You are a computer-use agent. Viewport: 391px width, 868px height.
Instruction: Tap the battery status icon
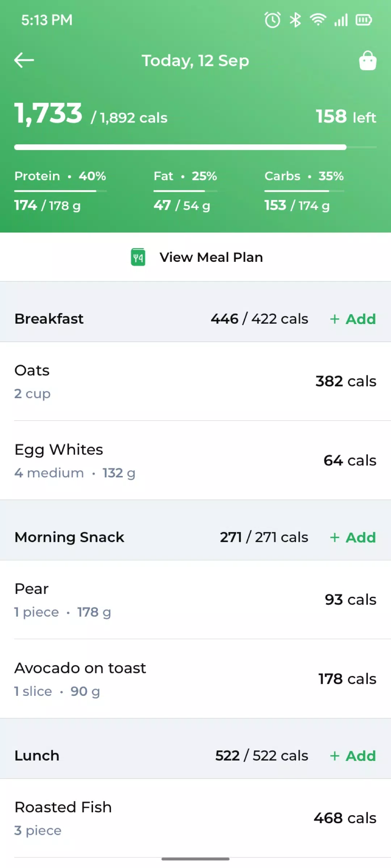[363, 20]
